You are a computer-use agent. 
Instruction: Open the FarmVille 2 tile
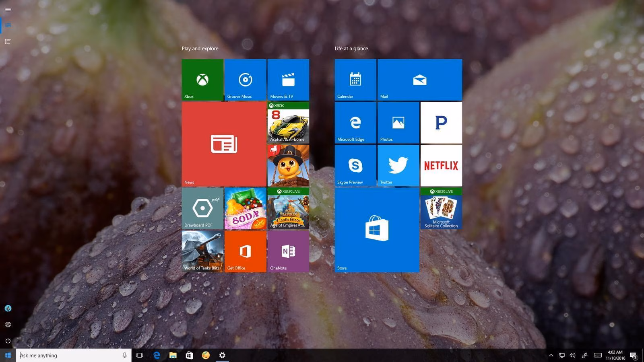(288, 166)
